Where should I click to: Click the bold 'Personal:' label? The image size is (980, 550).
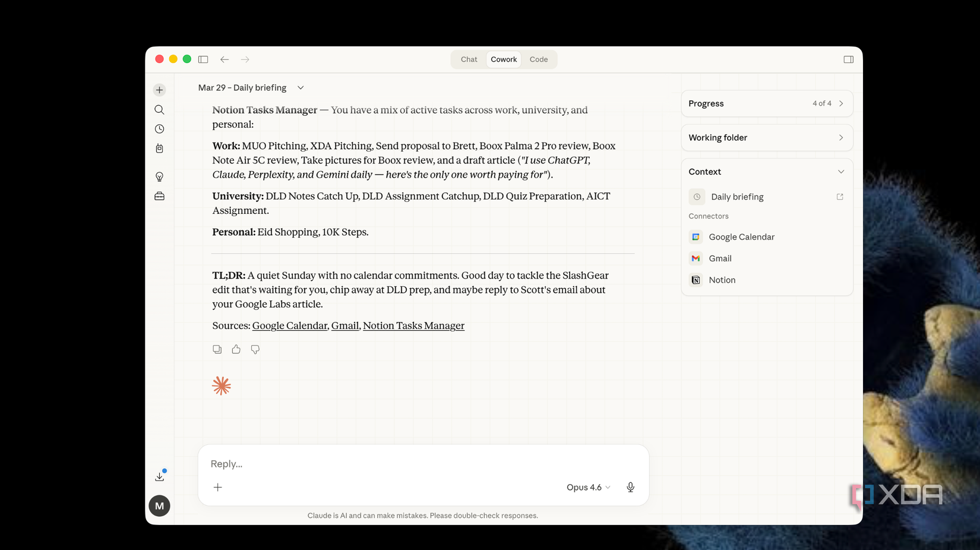pyautogui.click(x=234, y=232)
